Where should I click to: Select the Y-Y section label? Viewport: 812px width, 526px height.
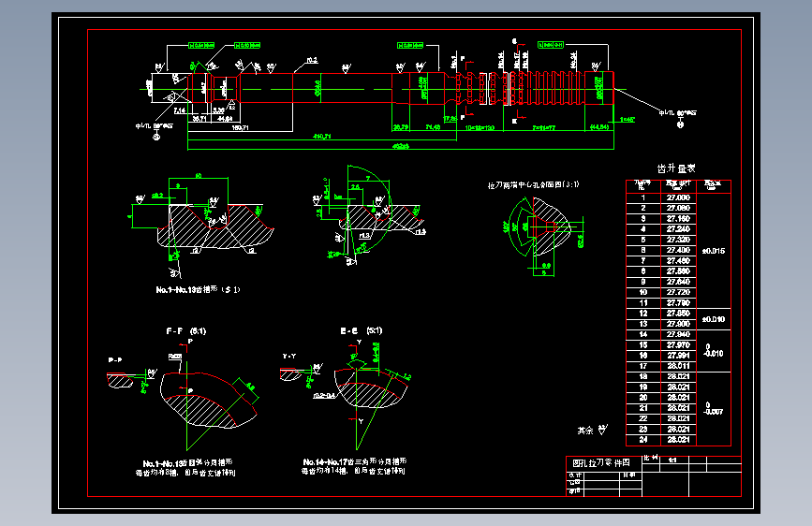click(x=289, y=357)
